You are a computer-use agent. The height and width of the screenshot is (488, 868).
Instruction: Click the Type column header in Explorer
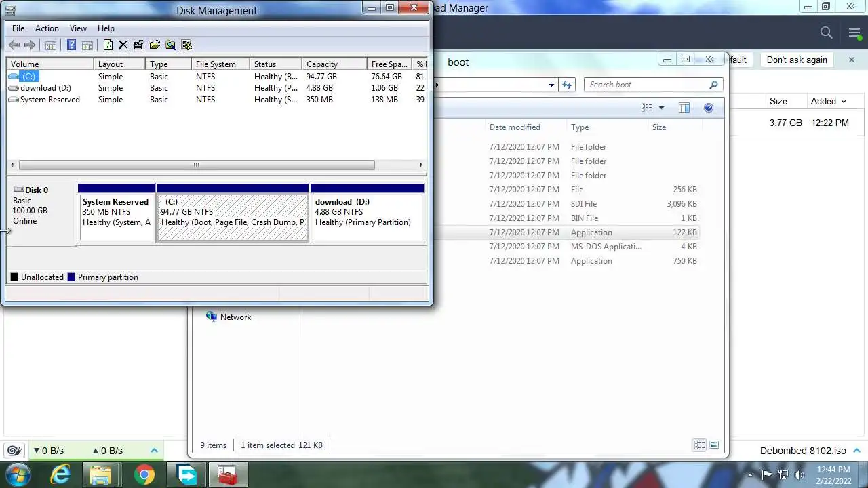click(608, 127)
